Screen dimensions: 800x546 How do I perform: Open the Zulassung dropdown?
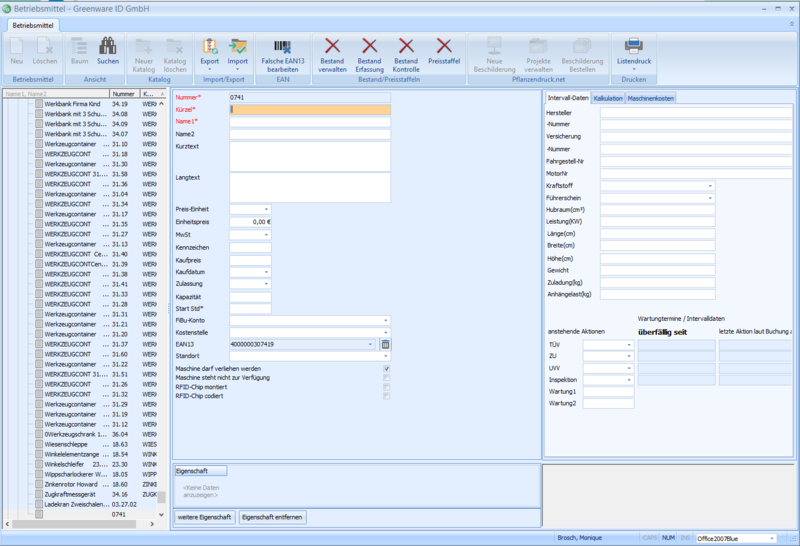point(266,284)
